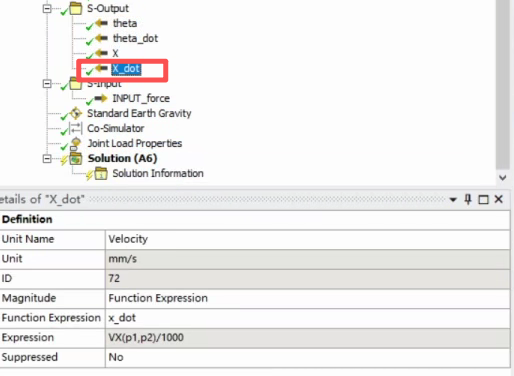Select the S-Output folder label
Image resolution: width=514 pixels, height=376 pixels.
pos(108,8)
